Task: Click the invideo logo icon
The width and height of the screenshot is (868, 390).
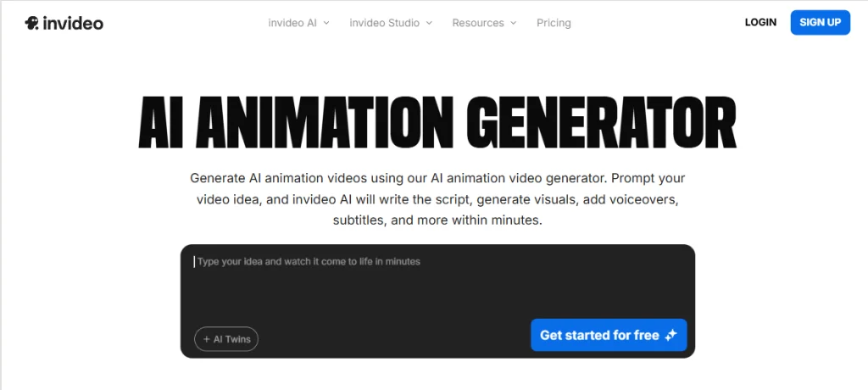Action: [x=32, y=23]
